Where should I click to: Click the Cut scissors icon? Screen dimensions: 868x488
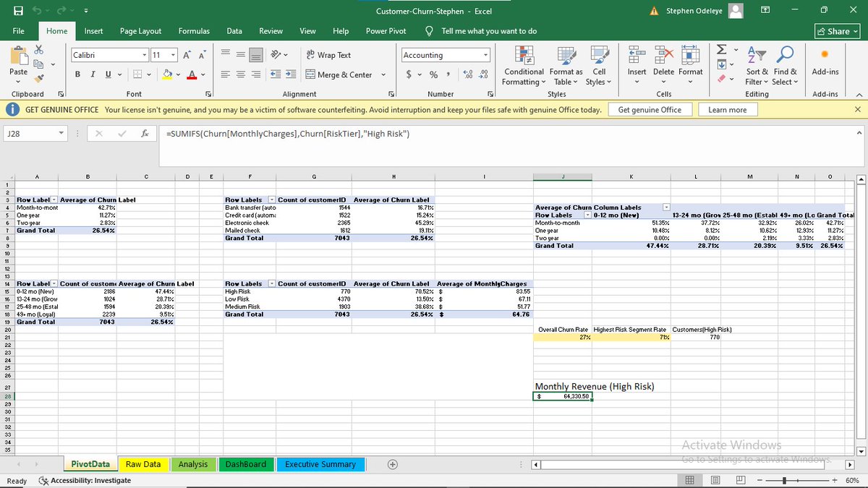click(x=39, y=48)
